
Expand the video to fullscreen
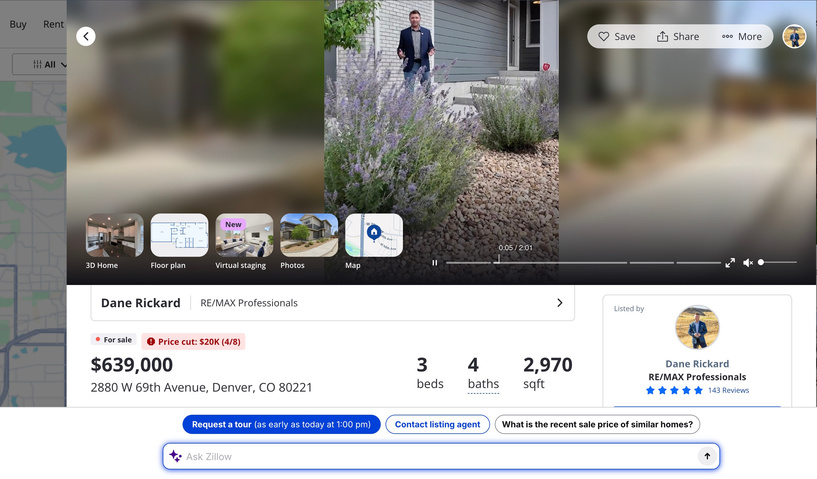730,263
